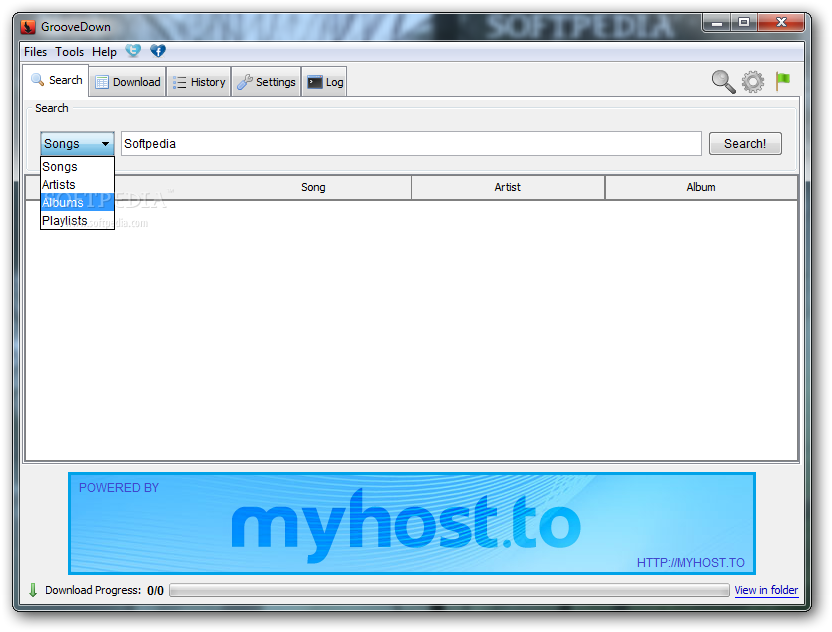Click the magnifying glass icon at top right
832x632 pixels.
click(723, 82)
